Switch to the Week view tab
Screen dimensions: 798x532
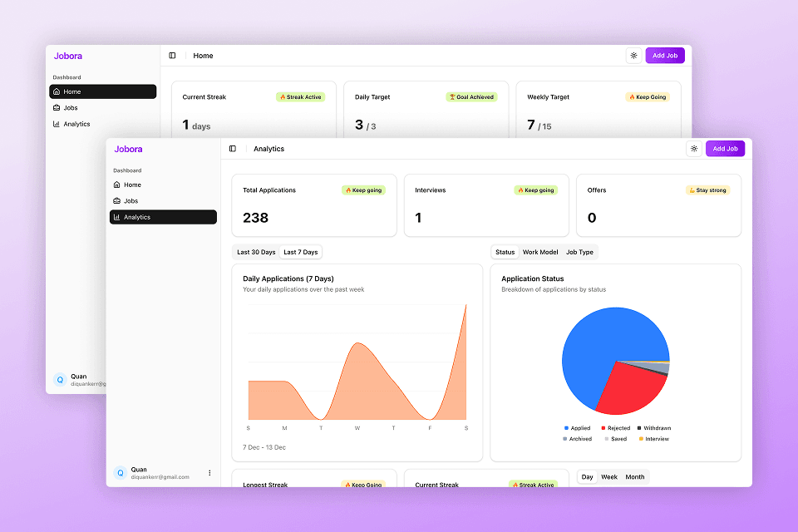tap(609, 477)
